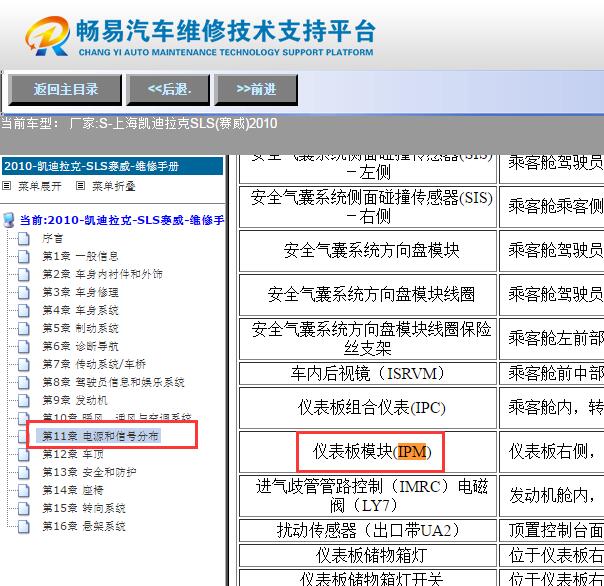The image size is (604, 586).
Task: Expand all menus with 菜单展开
Action: [x=39, y=186]
